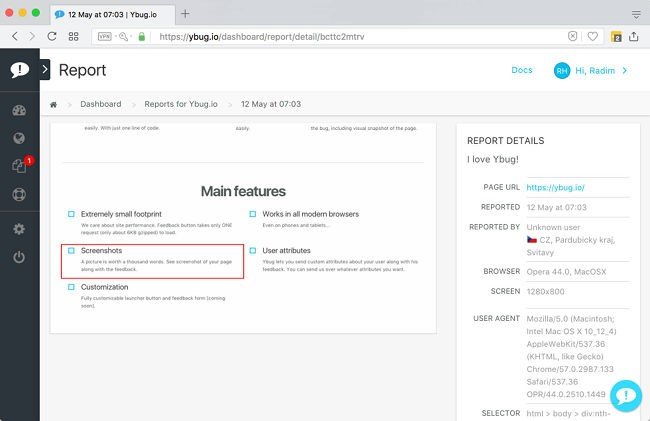650x421 pixels.
Task: Click the I love Ybug! report message
Action: tap(493, 160)
